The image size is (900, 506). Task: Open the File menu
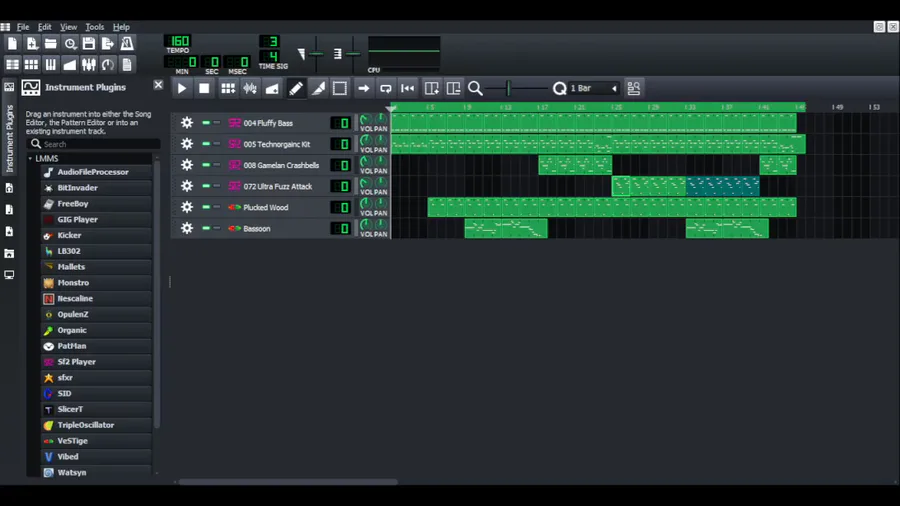tap(23, 27)
